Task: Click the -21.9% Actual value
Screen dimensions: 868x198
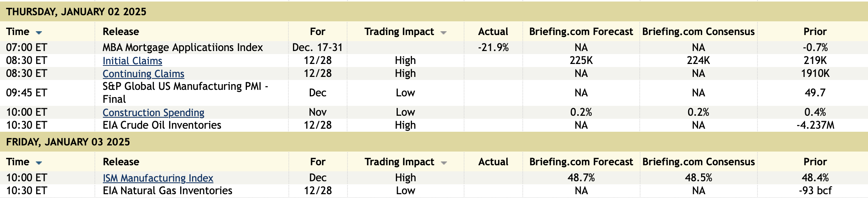Action: click(x=493, y=48)
